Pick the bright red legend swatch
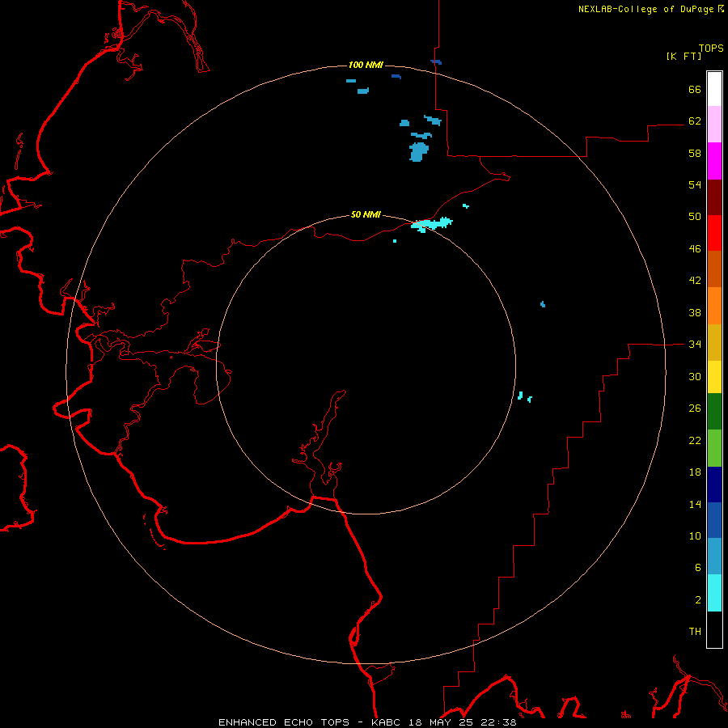 pos(714,233)
